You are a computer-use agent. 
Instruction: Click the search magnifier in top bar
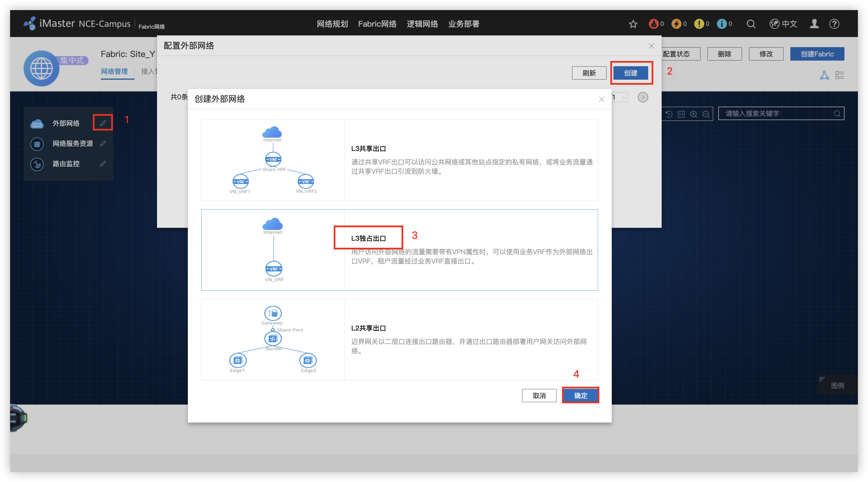pos(751,24)
